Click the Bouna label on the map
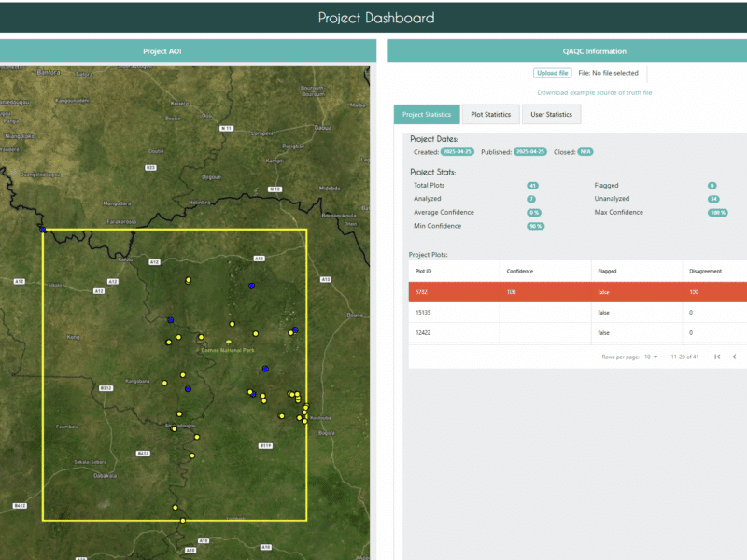 (x=355, y=315)
